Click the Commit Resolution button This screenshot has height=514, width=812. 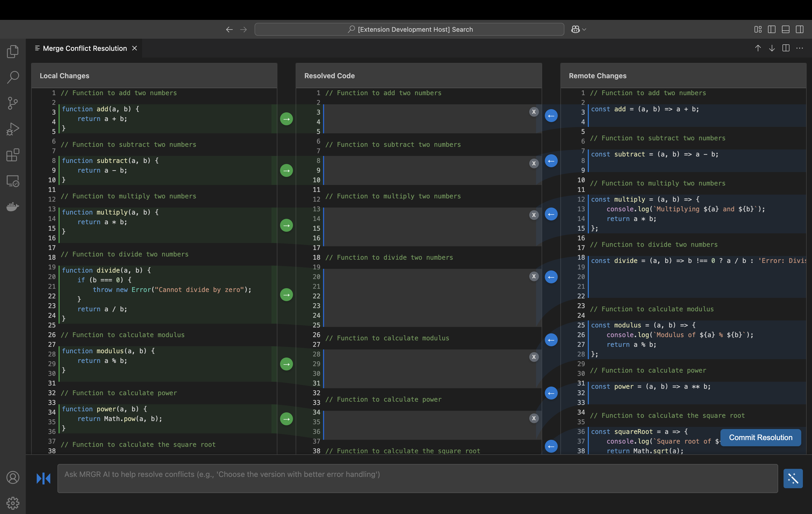760,437
